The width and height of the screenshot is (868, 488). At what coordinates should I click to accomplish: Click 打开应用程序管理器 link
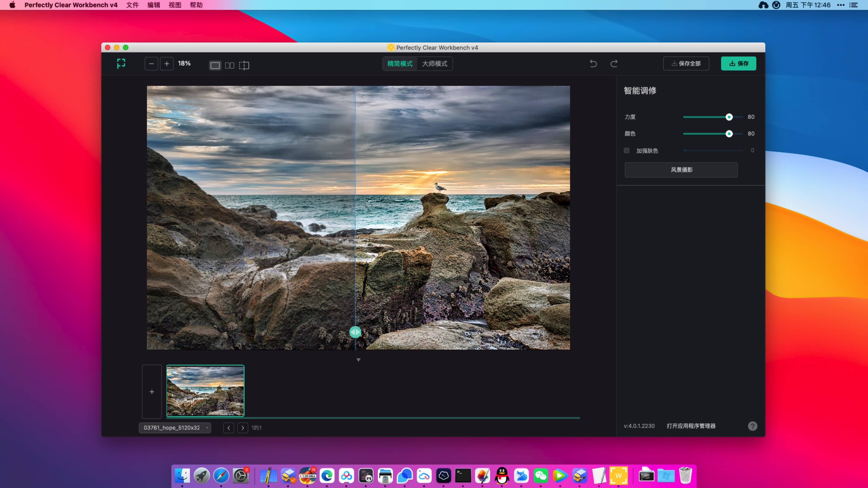(x=691, y=426)
